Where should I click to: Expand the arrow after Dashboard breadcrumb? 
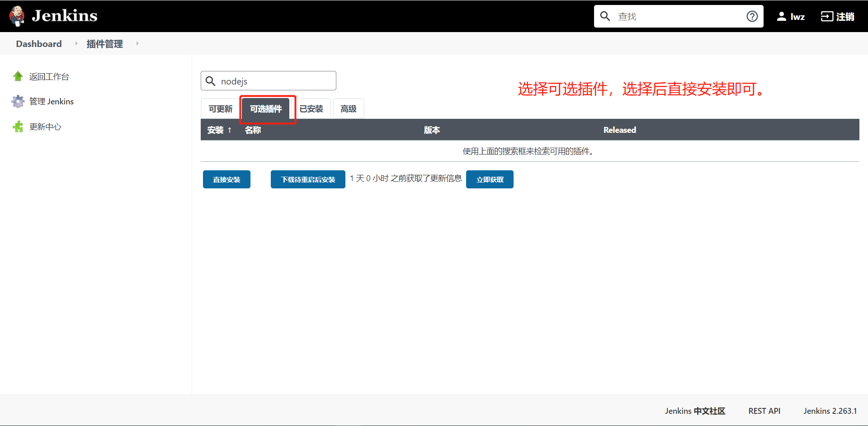[x=76, y=43]
